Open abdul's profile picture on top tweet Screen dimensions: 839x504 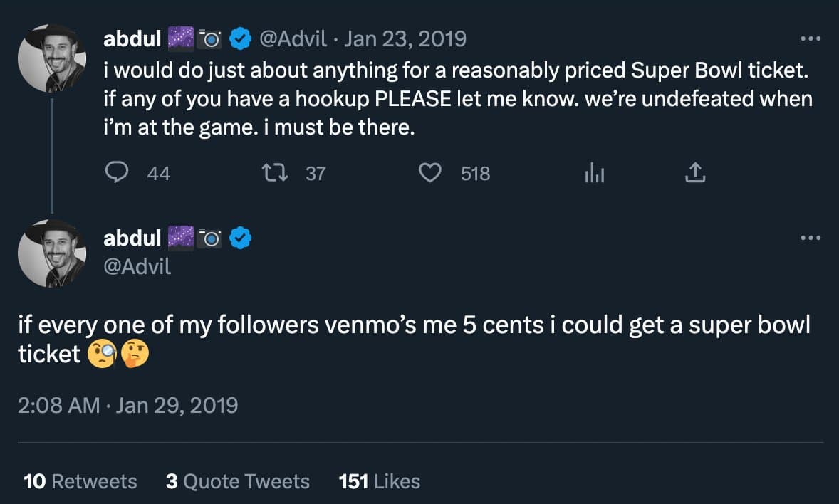[52, 58]
